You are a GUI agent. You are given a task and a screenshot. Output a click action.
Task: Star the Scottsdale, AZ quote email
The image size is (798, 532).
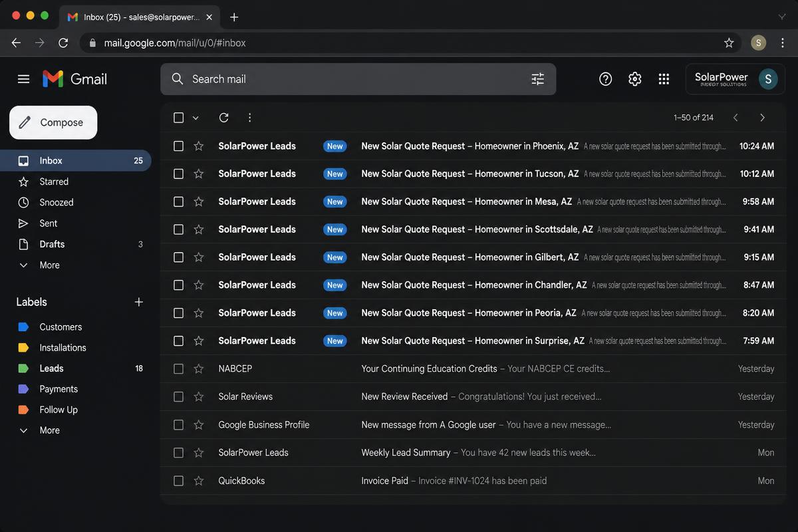pyautogui.click(x=198, y=229)
